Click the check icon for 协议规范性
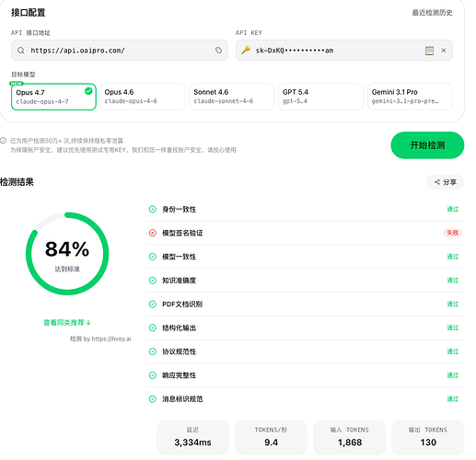The height and width of the screenshot is (460, 476). (153, 351)
